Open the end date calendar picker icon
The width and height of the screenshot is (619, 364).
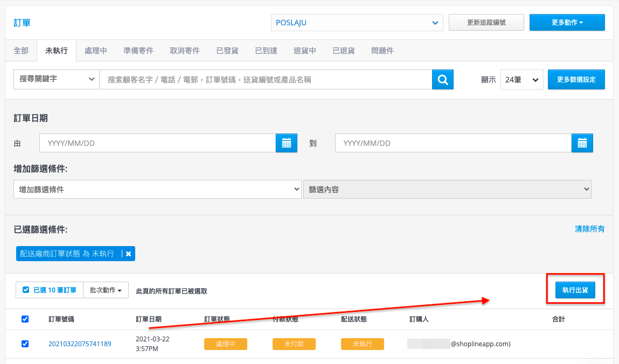pyautogui.click(x=582, y=143)
